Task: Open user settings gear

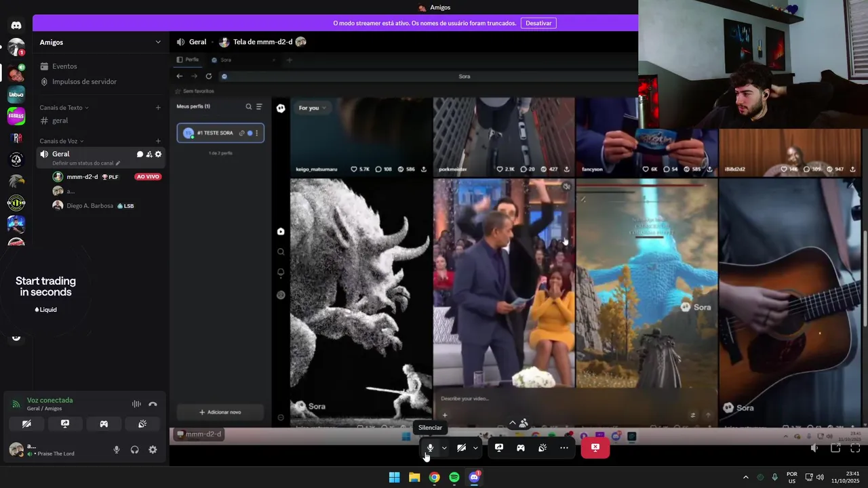Action: (153, 449)
